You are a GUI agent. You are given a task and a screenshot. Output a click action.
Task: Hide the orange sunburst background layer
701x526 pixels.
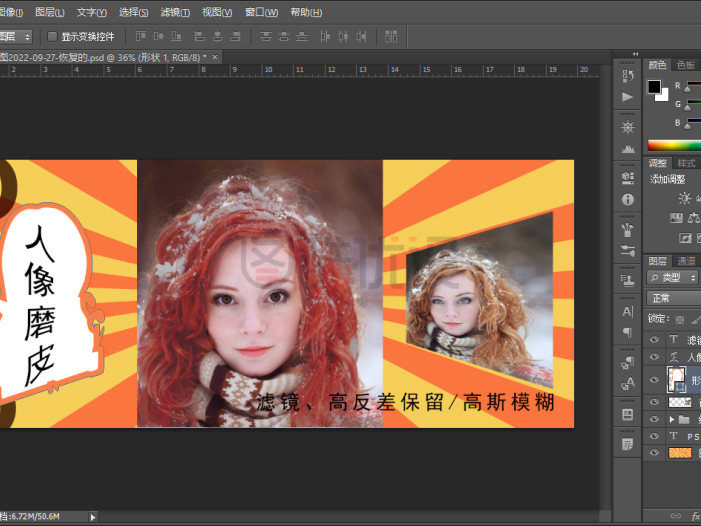coord(654,453)
